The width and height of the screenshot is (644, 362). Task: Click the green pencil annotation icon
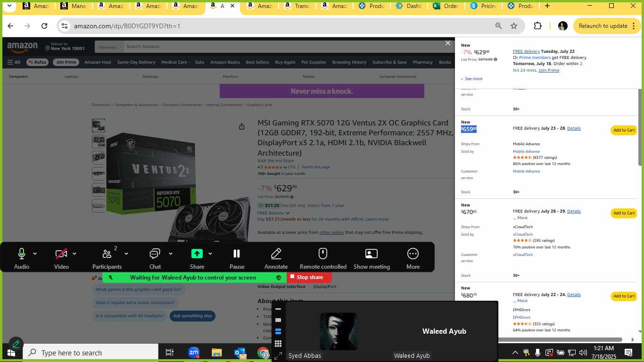pos(16,344)
